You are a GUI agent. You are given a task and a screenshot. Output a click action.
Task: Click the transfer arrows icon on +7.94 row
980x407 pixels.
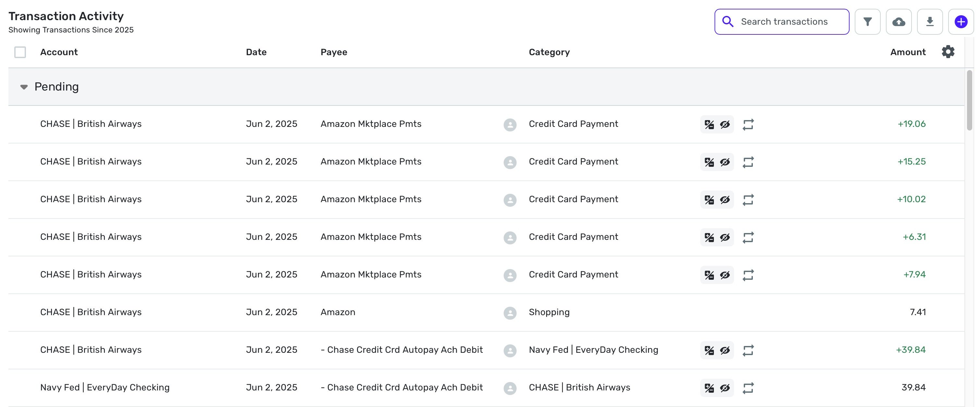point(748,275)
